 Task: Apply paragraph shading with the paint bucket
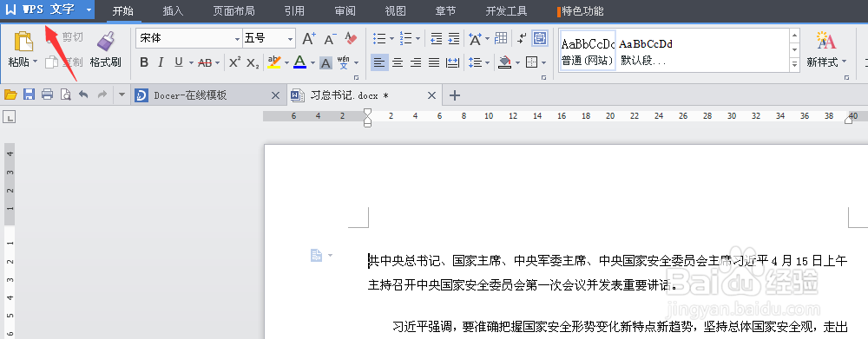click(x=504, y=62)
